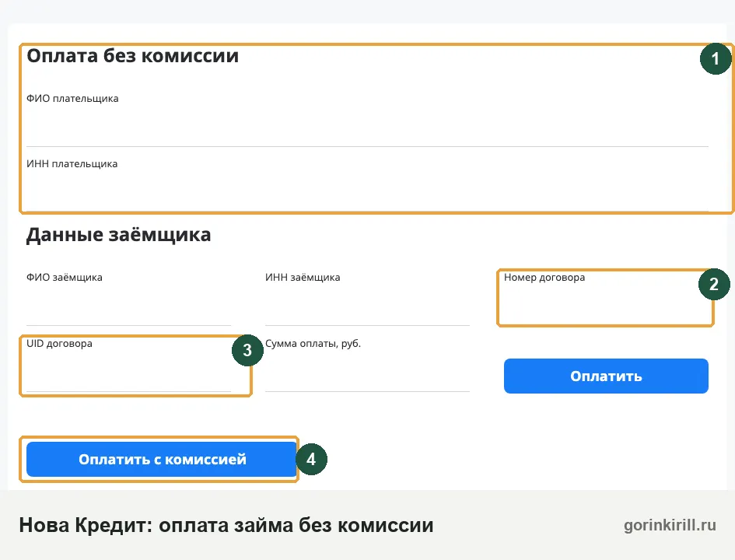Click the Оплатить с комиссией button
This screenshot has width=735, height=560.
[x=163, y=459]
